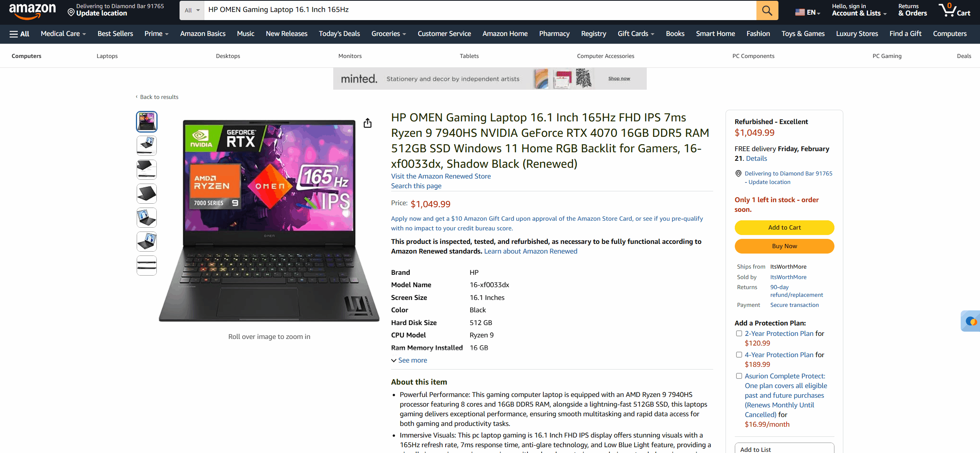Select the Laptops subcategory tab

point(107,56)
